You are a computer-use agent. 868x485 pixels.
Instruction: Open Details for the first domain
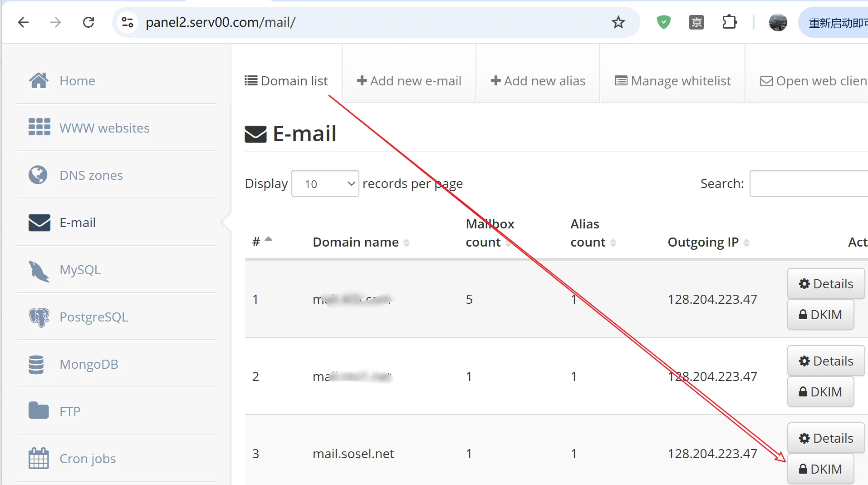pos(826,284)
